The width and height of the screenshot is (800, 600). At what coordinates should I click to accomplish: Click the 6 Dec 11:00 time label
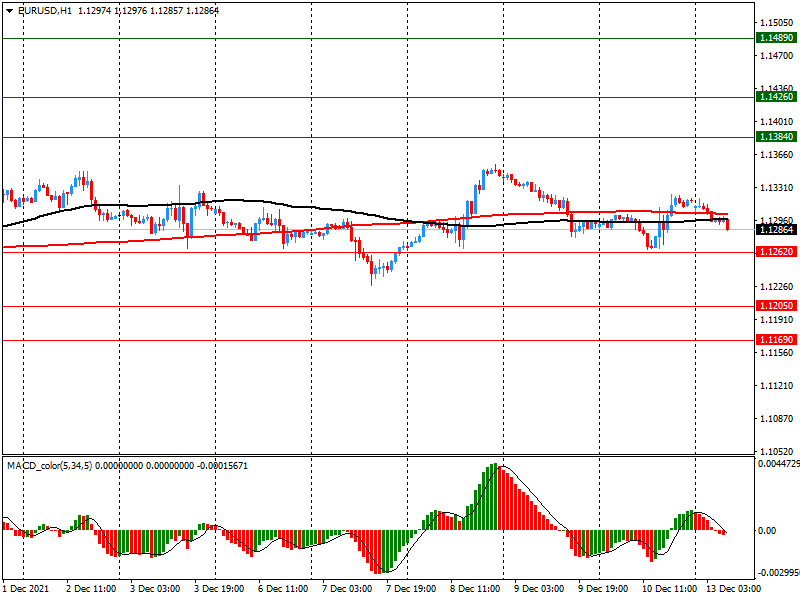[283, 589]
